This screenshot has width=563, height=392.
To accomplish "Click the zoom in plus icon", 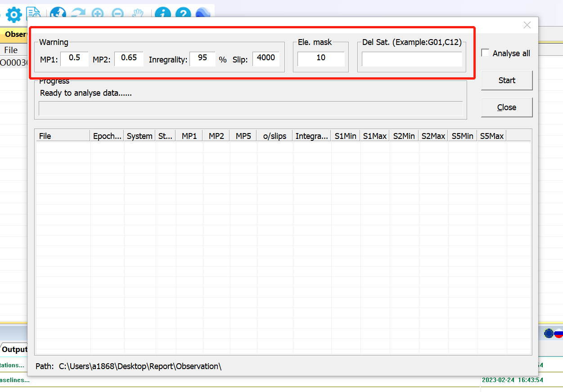I will click(98, 13).
